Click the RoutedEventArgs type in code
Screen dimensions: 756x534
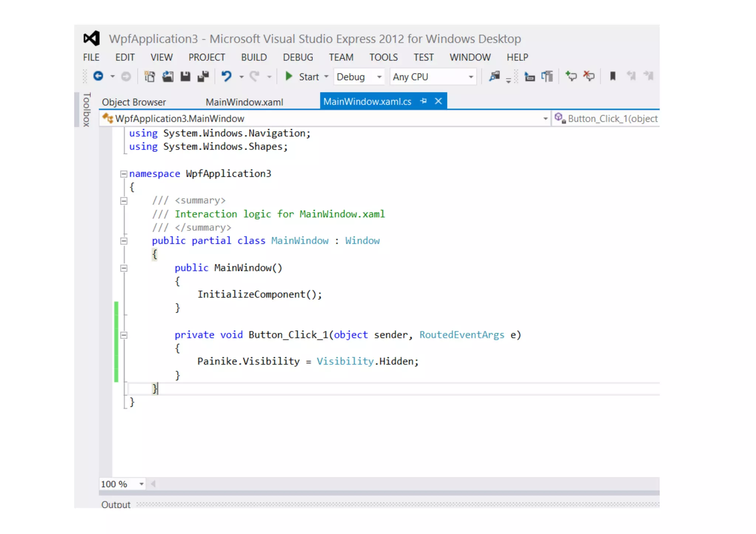pos(461,335)
